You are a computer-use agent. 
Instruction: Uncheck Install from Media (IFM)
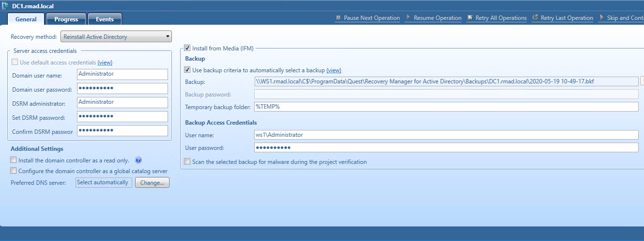pos(187,48)
